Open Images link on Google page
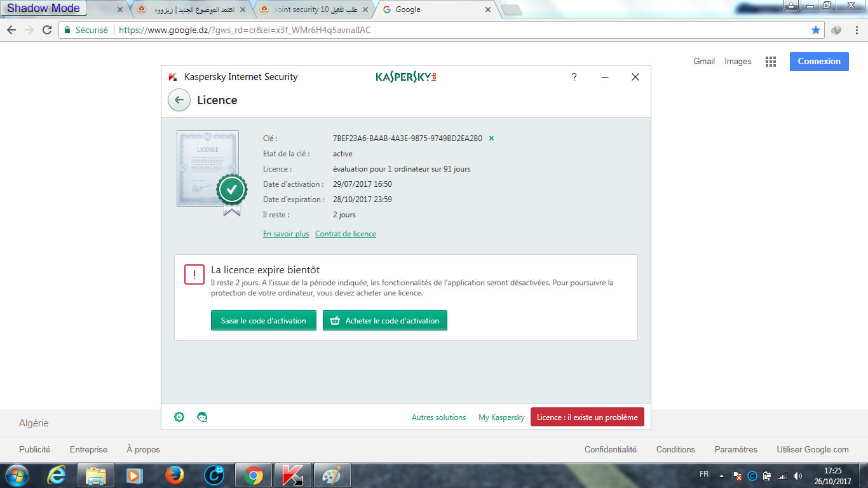This screenshot has width=868, height=488. click(738, 62)
